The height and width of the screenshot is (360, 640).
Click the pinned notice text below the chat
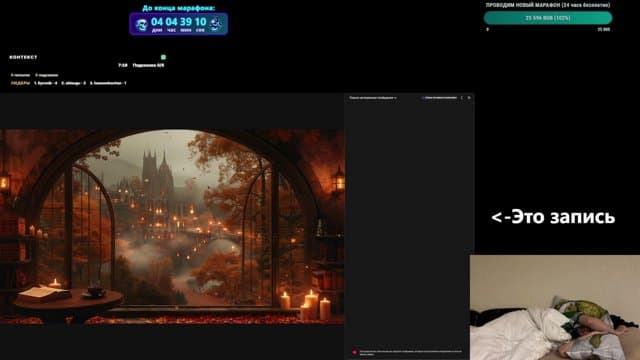411,352
